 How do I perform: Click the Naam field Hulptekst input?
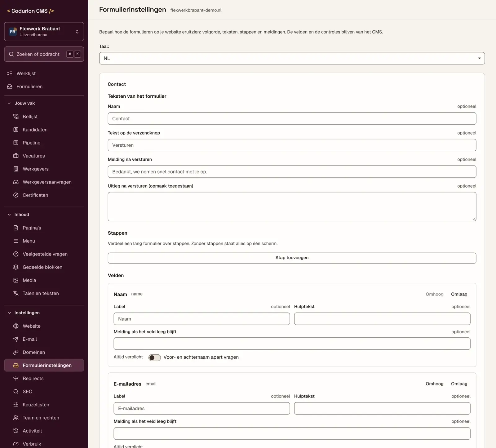pos(382,319)
